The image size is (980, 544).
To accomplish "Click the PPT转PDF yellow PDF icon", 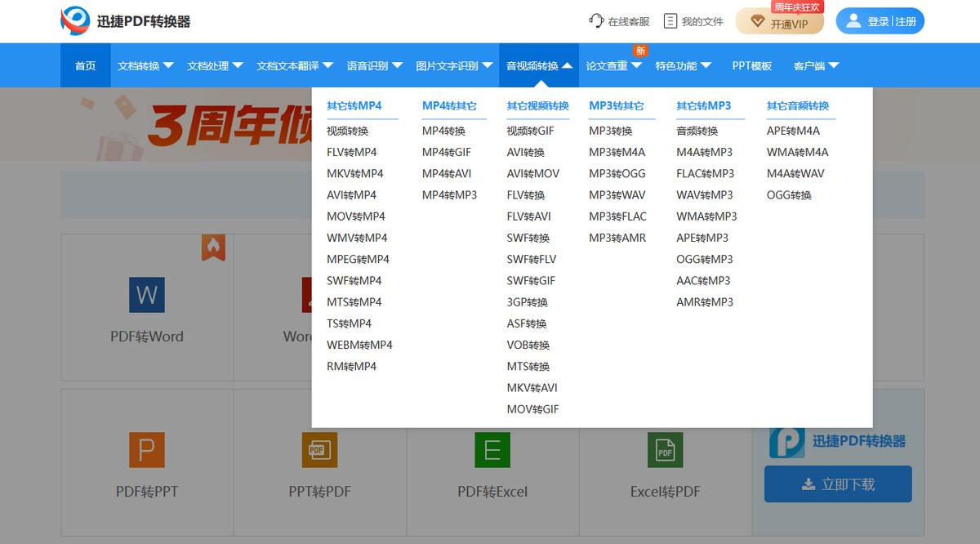I will tap(319, 450).
